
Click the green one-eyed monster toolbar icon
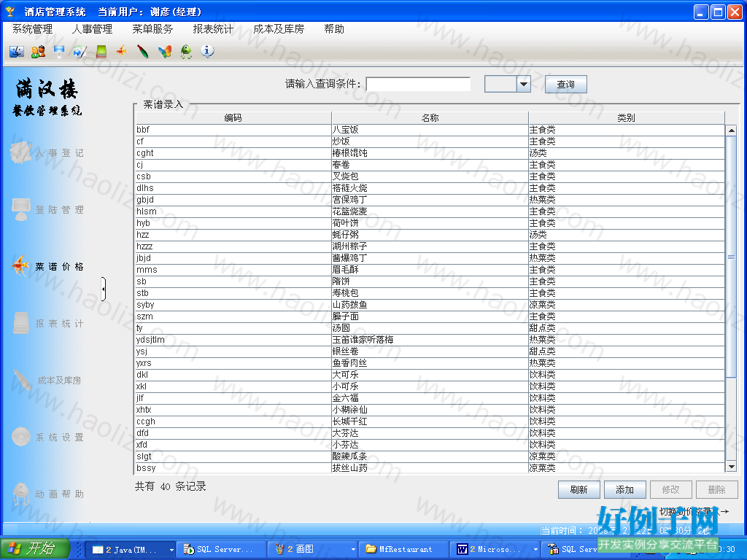[x=186, y=51]
